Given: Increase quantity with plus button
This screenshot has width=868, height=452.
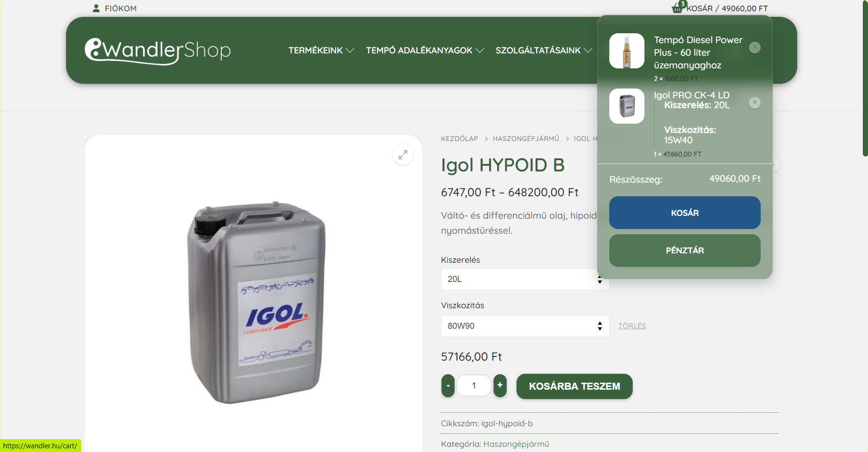Looking at the screenshot, I should click(500, 385).
